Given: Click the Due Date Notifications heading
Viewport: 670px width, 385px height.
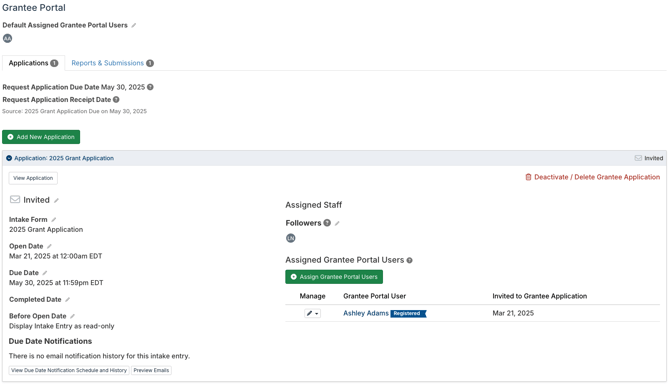Looking at the screenshot, I should [x=50, y=341].
